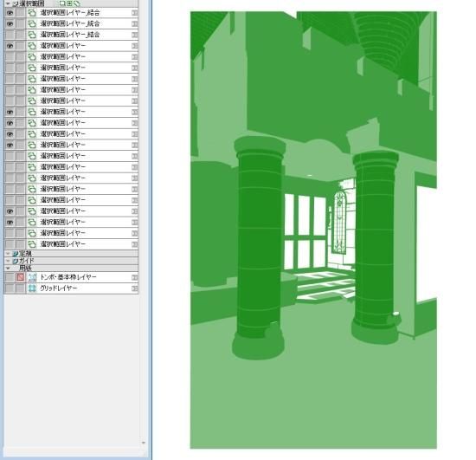Click the red lock icon on トンボ・基本枠レイヤー
This screenshot has height=460, width=476.
pyautogui.click(x=21, y=277)
